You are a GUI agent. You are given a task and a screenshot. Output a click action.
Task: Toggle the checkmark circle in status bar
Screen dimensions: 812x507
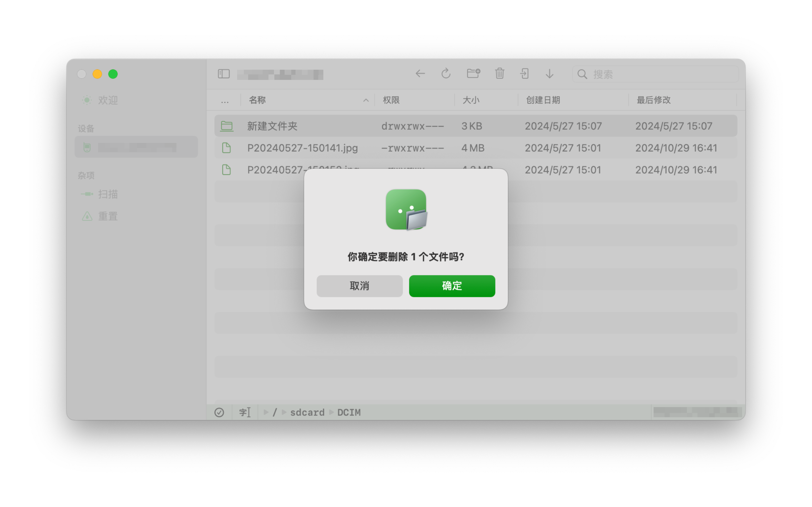[219, 412]
